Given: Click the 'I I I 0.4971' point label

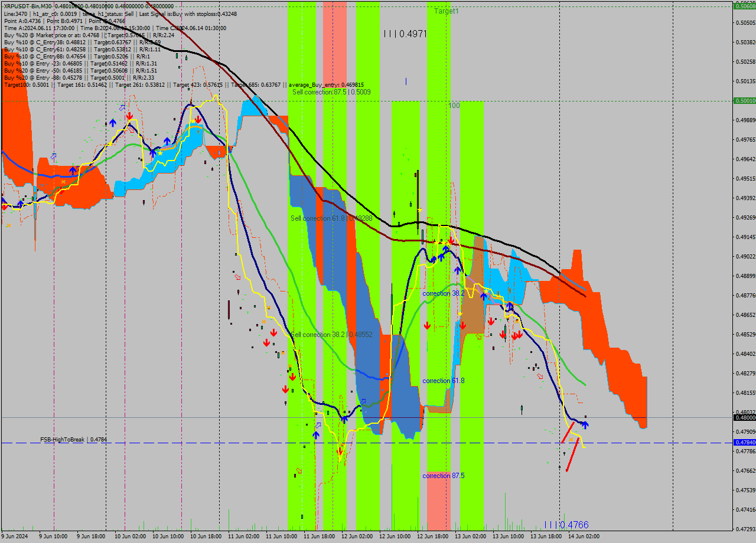Looking at the screenshot, I should point(405,34).
